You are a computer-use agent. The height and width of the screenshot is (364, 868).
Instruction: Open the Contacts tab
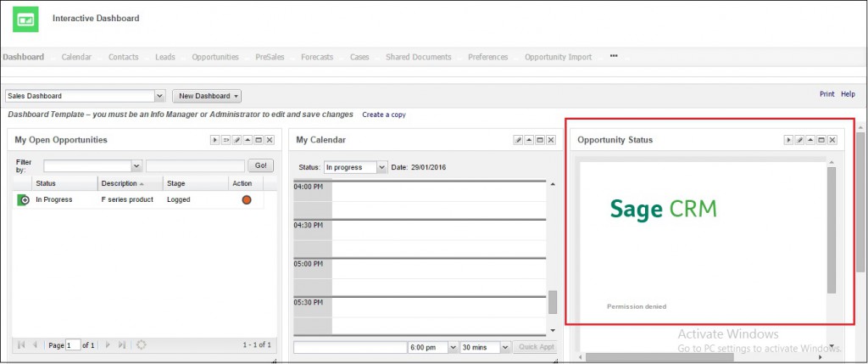click(124, 57)
